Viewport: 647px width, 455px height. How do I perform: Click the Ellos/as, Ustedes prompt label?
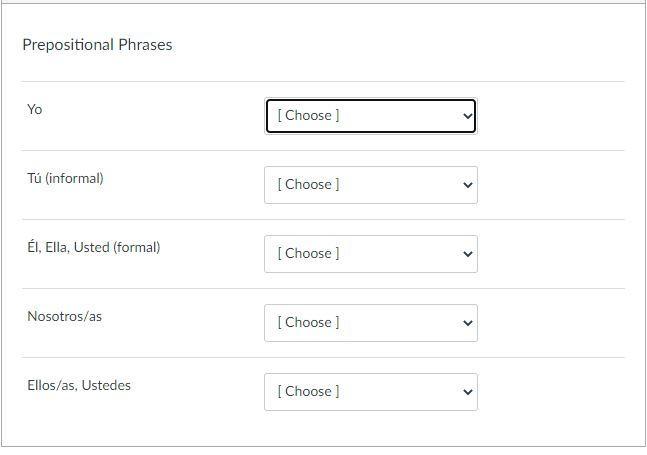(x=79, y=385)
